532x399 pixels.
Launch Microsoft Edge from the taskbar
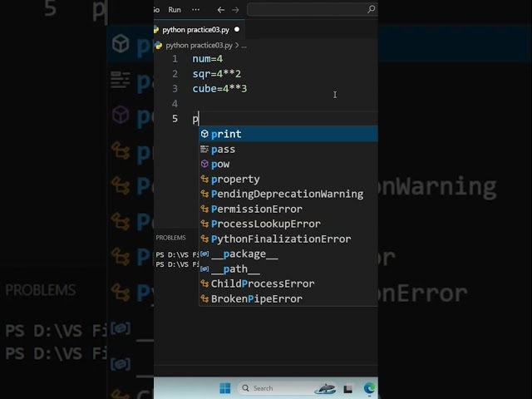click(x=369, y=388)
